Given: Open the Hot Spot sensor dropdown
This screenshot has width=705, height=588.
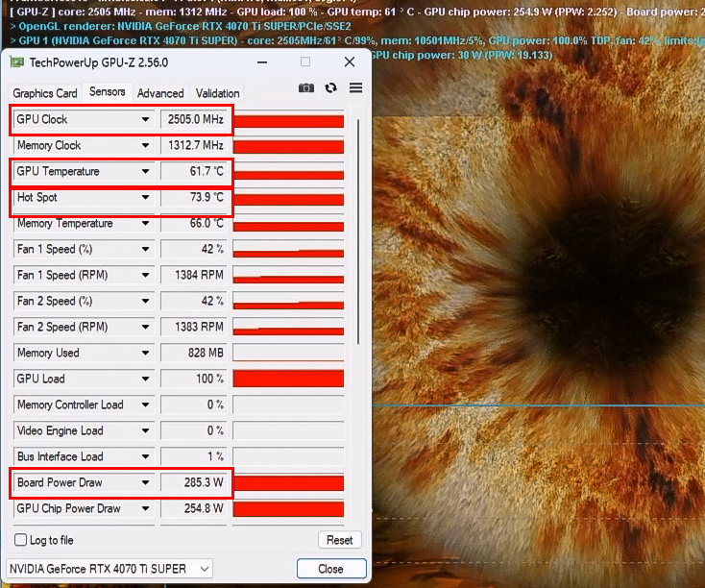Looking at the screenshot, I should pos(146,198).
